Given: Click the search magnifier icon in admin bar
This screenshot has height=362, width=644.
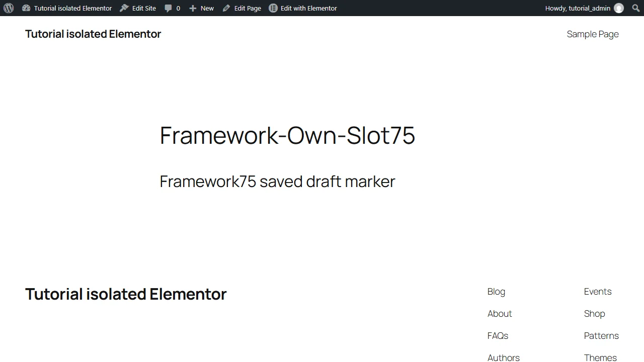Looking at the screenshot, I should [635, 8].
